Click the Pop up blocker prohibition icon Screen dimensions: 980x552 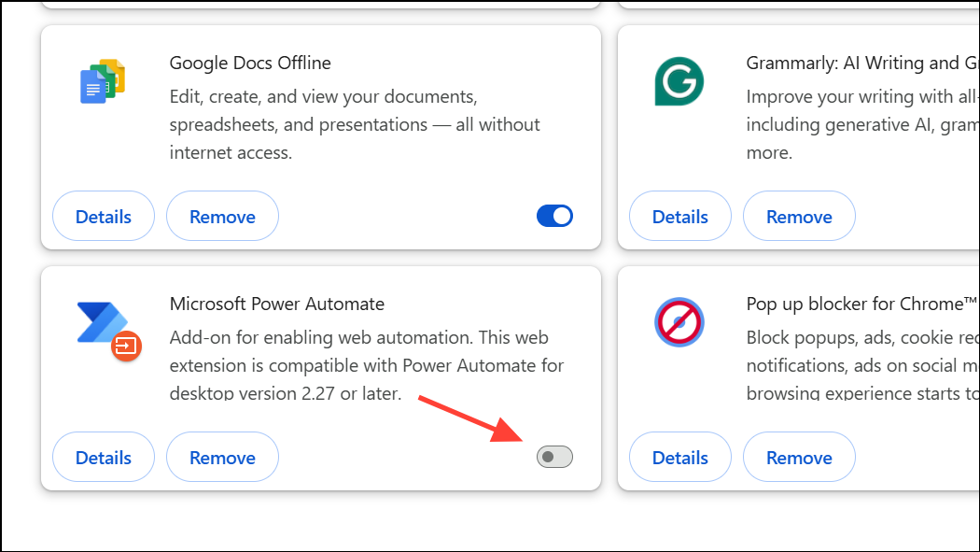pos(679,322)
